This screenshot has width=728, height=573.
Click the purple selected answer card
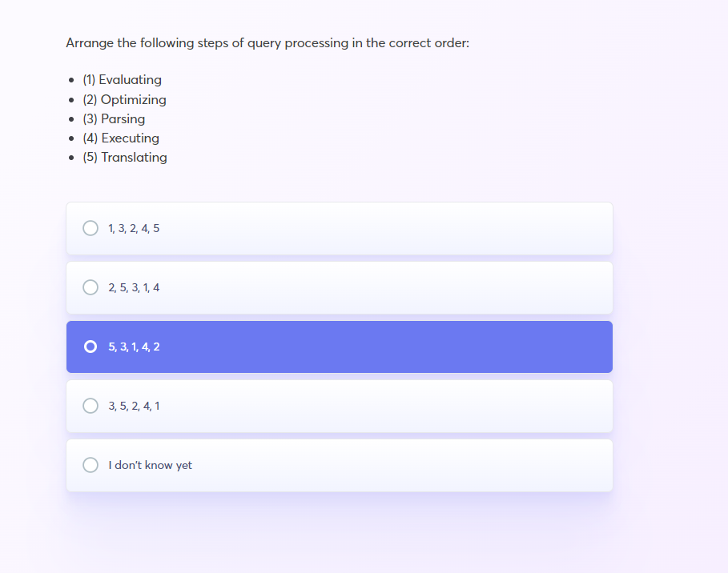339,347
